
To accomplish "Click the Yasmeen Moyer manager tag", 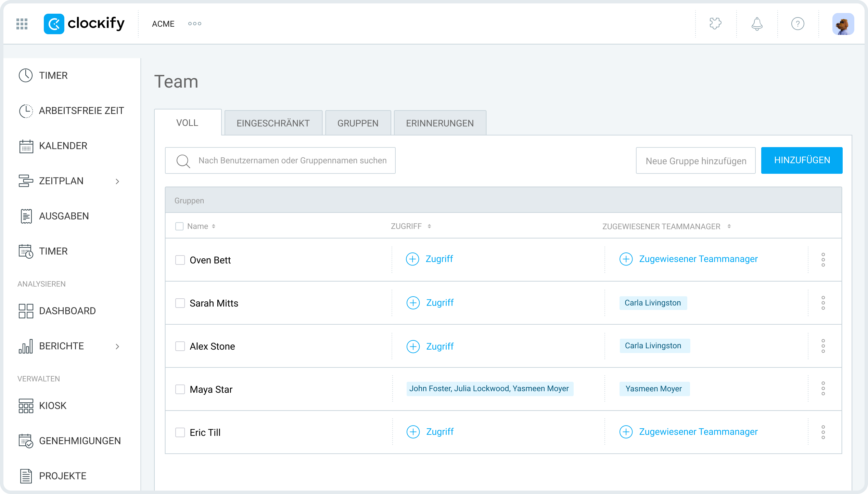I will click(x=654, y=389).
